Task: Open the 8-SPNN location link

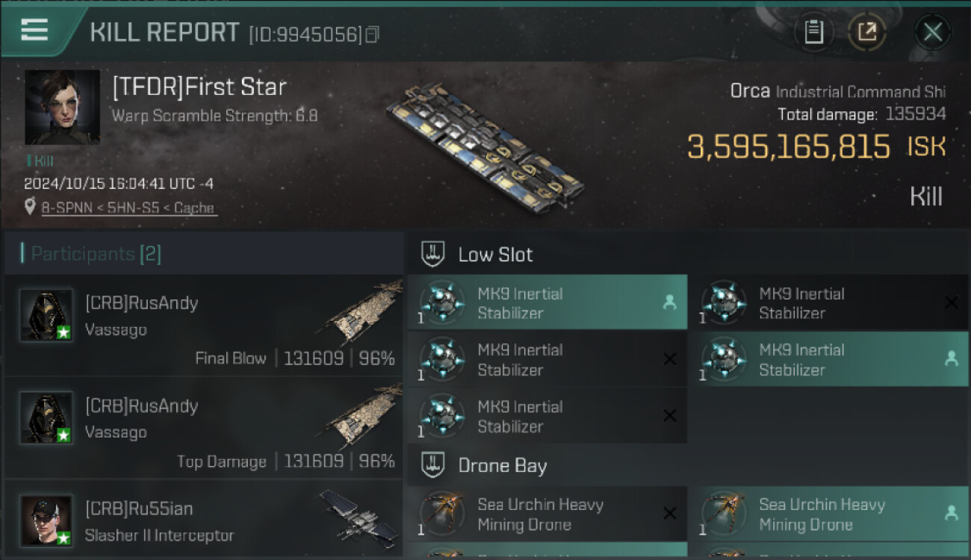Action: point(128,208)
